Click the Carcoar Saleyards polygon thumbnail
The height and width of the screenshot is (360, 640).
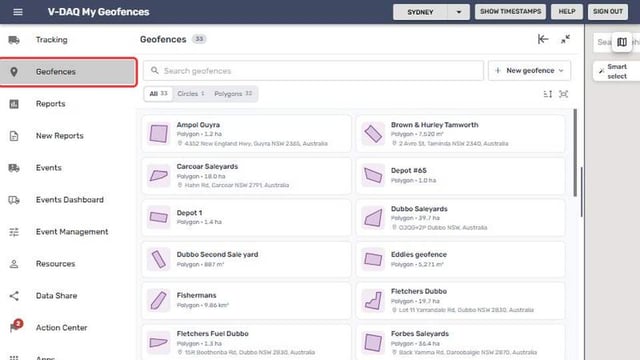click(158, 176)
